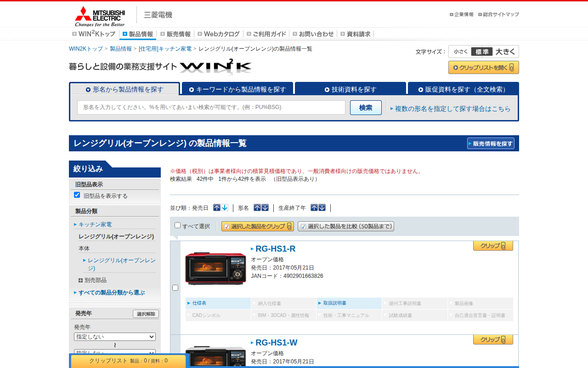Open 販売情報 in main navigation
Viewport: 588px width, 368px height.
coord(175,34)
